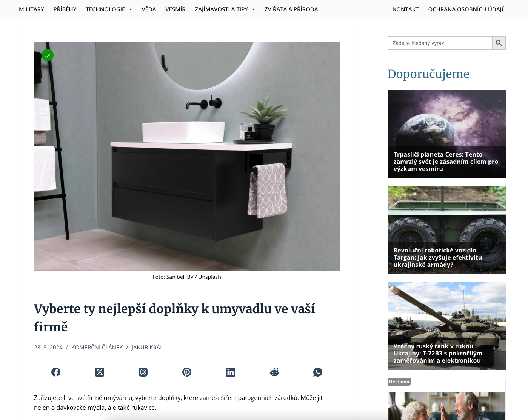Open Komerční článek category link
Viewport: 528px width, 420px height.
pyautogui.click(x=97, y=347)
